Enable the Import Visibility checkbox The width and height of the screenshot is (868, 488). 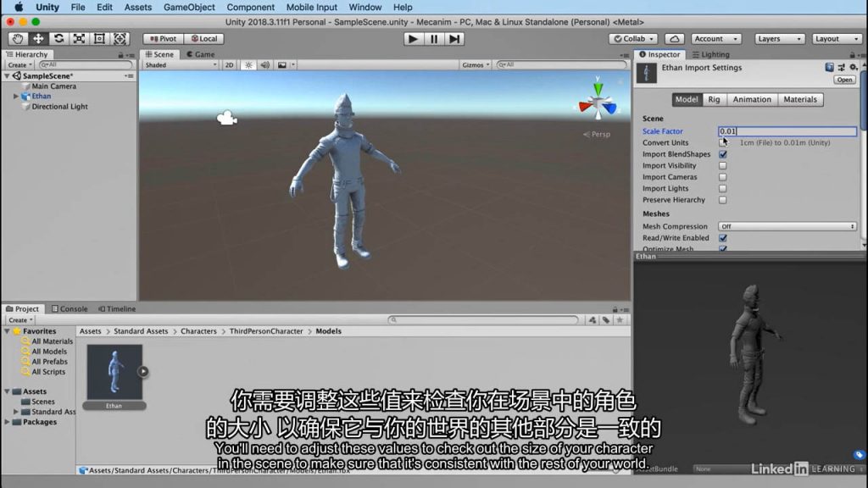[x=722, y=166]
